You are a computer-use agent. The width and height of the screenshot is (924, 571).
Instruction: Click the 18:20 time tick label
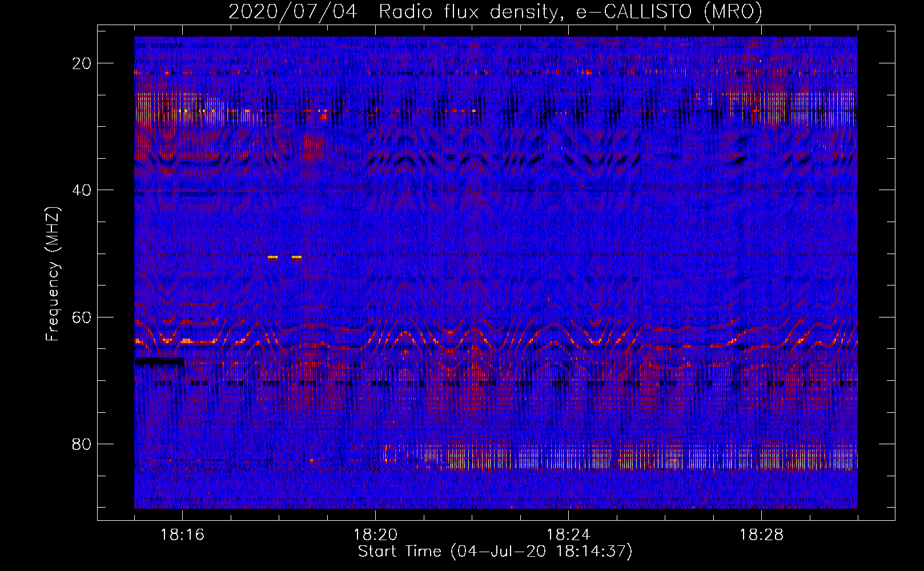click(375, 535)
